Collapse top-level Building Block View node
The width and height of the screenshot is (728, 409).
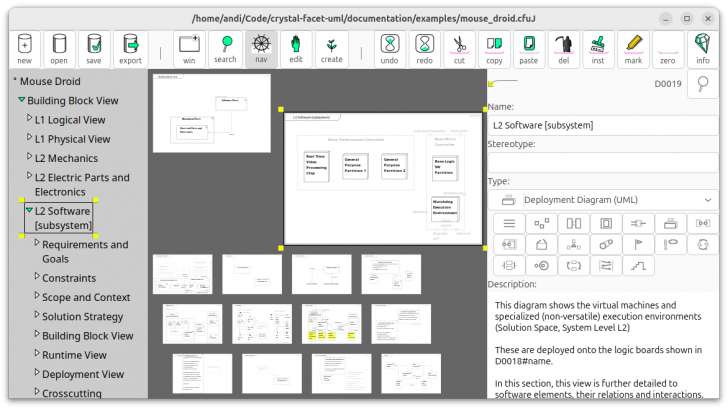[x=21, y=100]
